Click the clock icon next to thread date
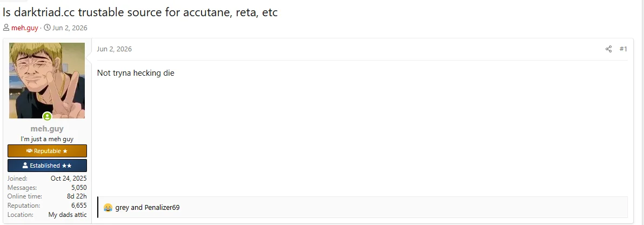The image size is (644, 225). pyautogui.click(x=47, y=28)
